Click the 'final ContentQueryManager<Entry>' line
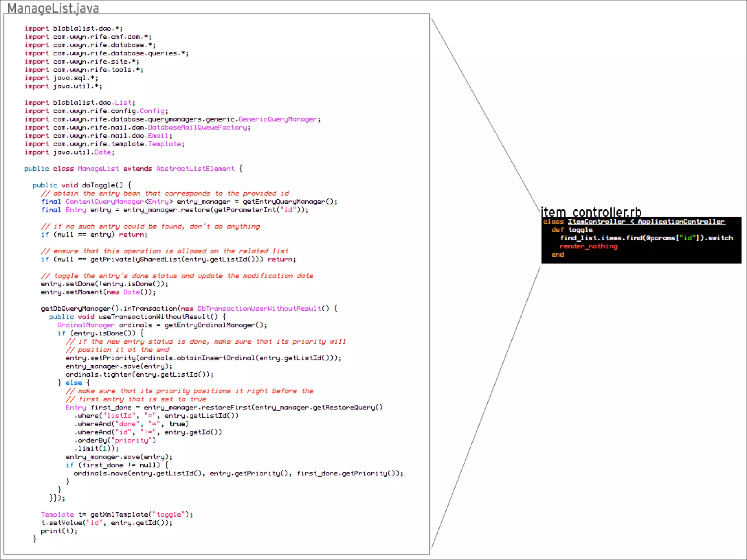 coord(189,202)
